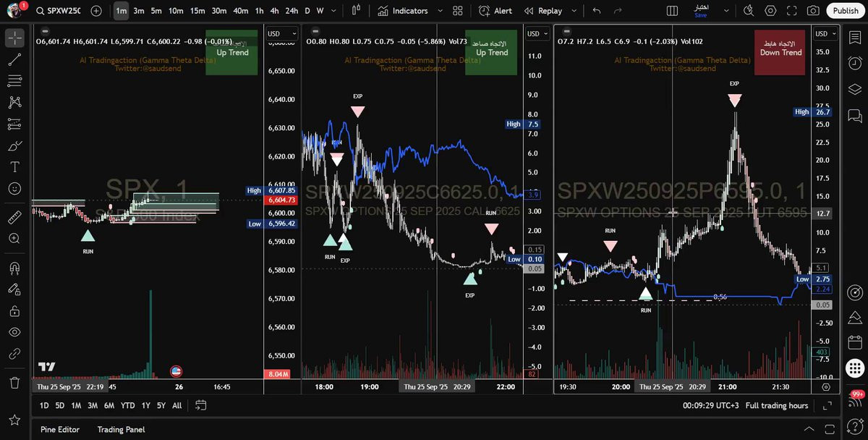Set the All date range
The height and width of the screenshot is (440, 868).
pyautogui.click(x=177, y=405)
